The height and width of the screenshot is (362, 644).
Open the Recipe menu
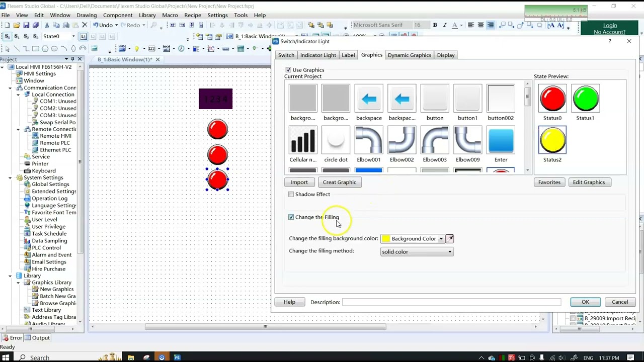[x=193, y=15]
